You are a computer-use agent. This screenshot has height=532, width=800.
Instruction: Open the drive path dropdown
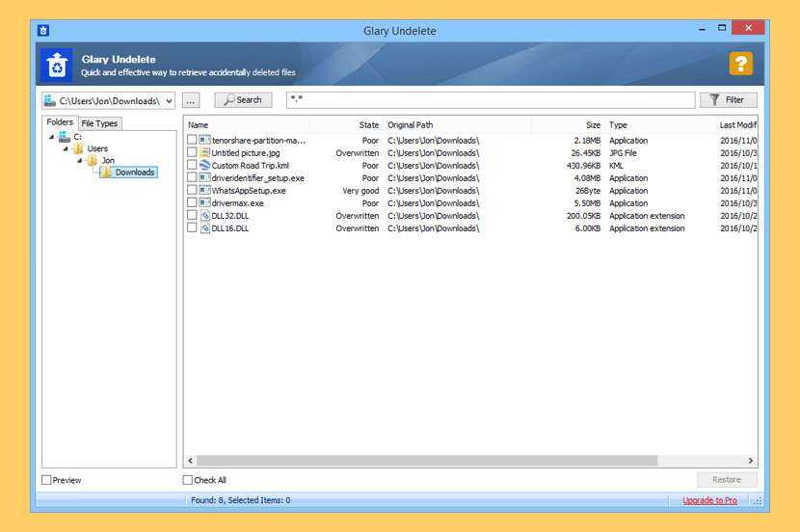tap(170, 100)
